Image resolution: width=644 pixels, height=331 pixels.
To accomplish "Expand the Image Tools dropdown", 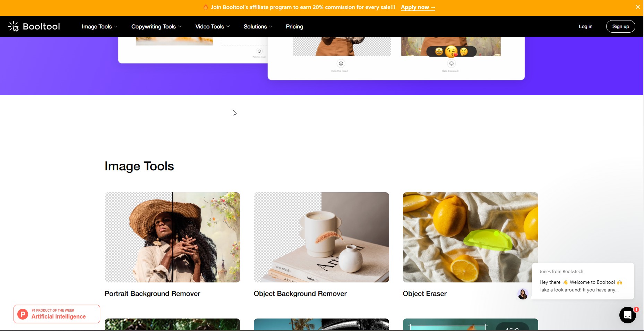I will coord(100,26).
